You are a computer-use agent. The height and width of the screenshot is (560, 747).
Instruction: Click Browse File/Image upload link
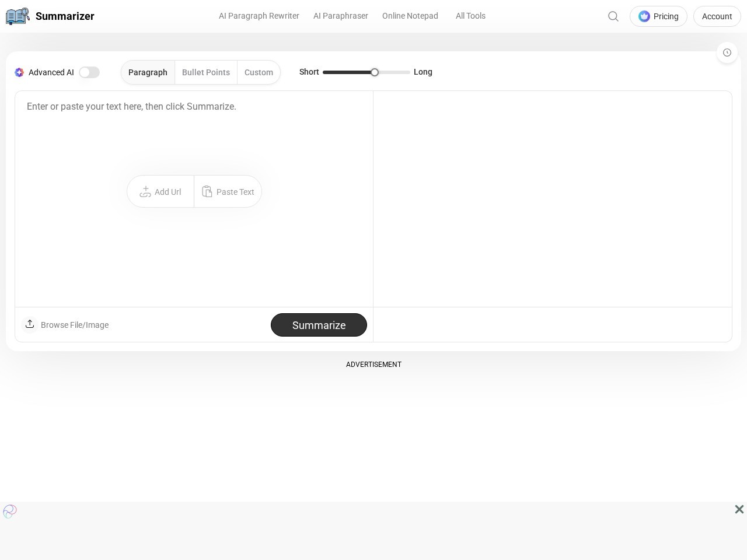[x=75, y=325]
